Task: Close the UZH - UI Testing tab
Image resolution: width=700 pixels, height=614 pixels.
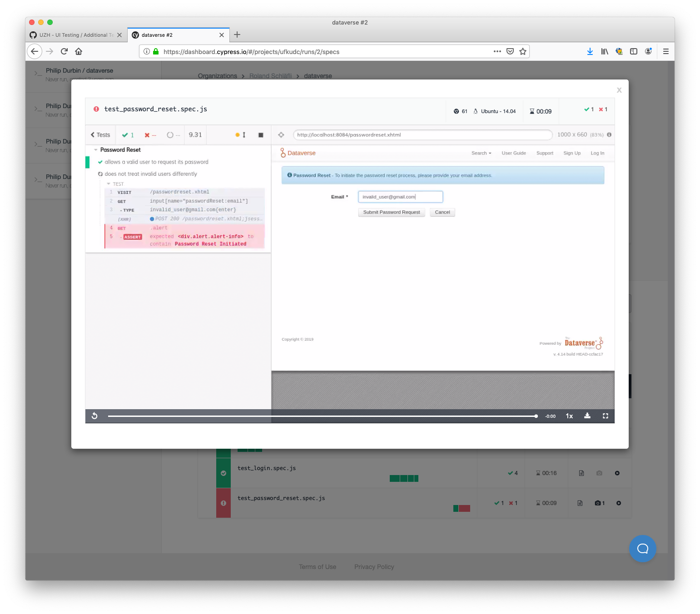Action: pos(119,35)
